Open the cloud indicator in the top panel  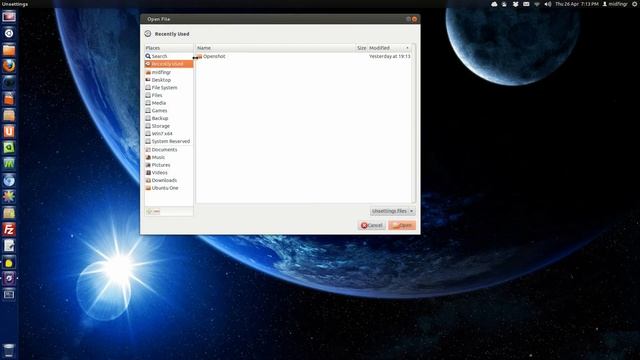[494, 4]
